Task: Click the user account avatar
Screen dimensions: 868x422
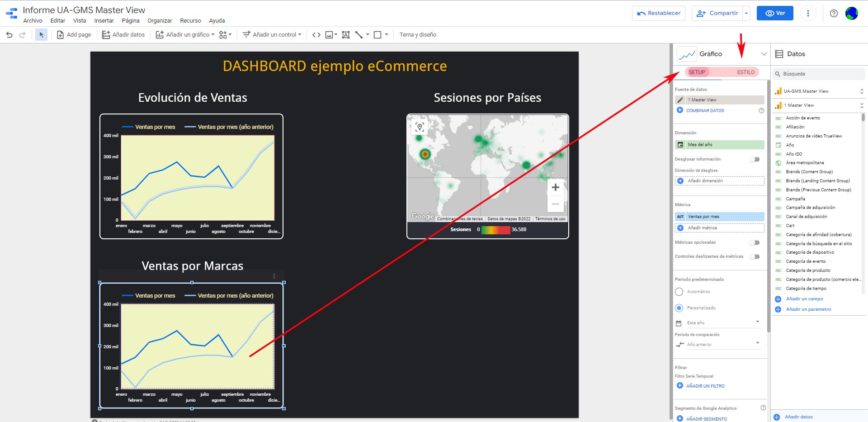Action: (x=852, y=13)
